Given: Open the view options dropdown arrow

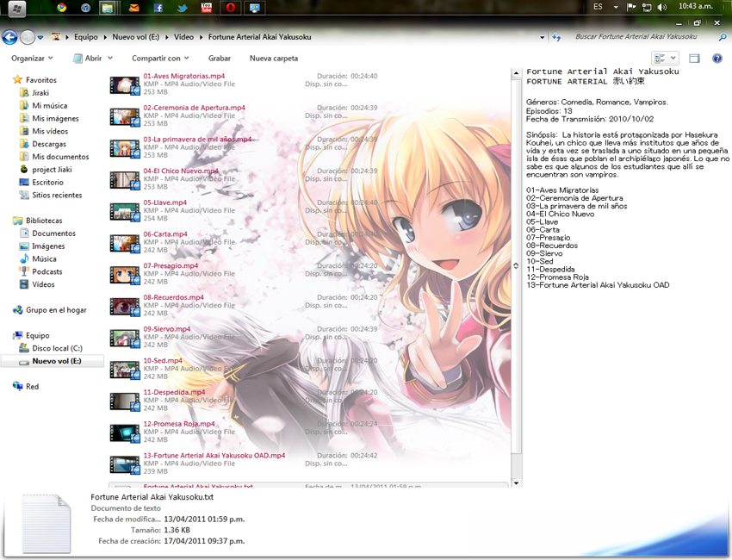Looking at the screenshot, I should click(x=673, y=59).
